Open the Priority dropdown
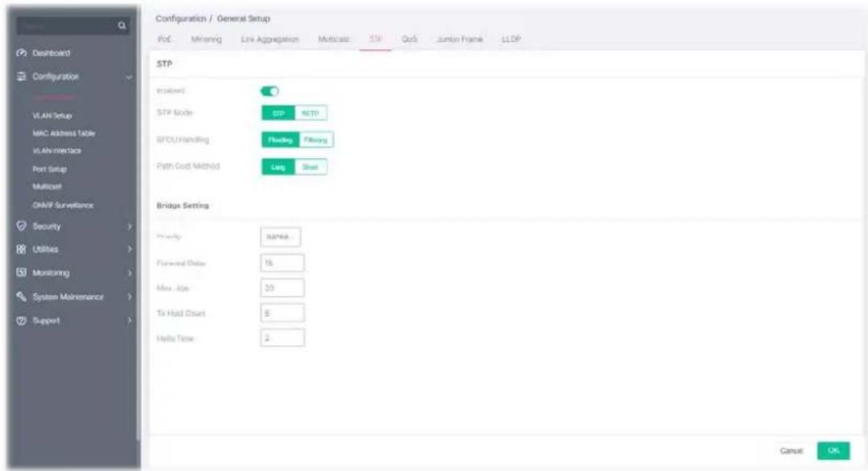Screen dimensions: 868x471 [x=281, y=237]
